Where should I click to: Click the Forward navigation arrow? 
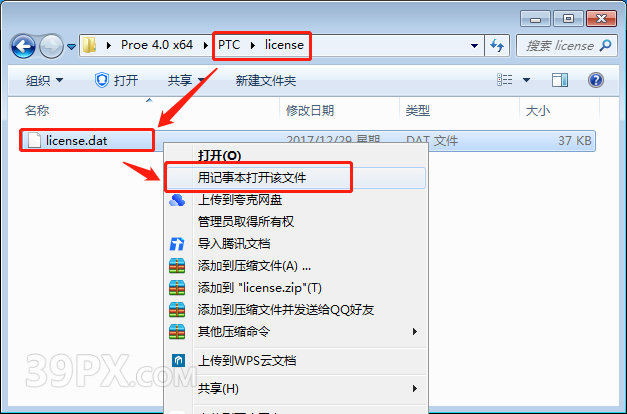(x=51, y=46)
